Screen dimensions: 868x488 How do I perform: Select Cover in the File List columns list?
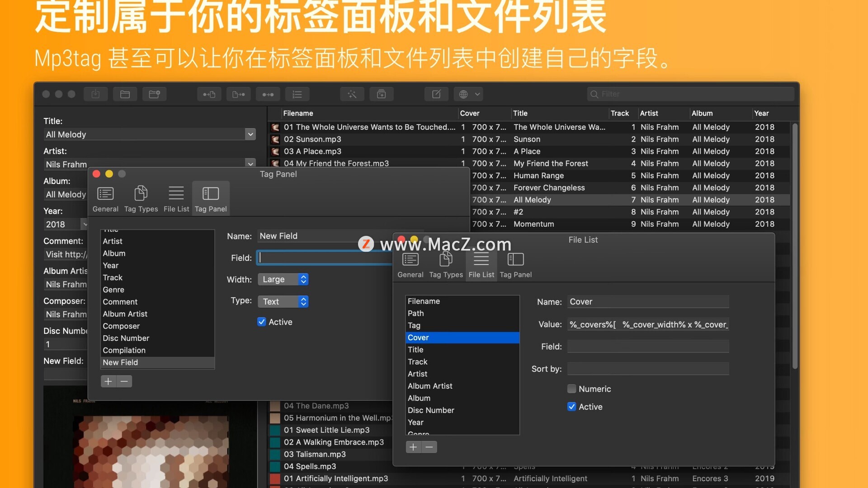click(x=462, y=338)
